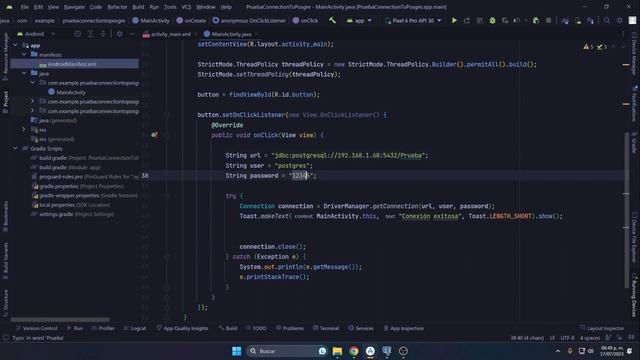The image size is (640, 360).
Task: Open Pixel 6 Pro API 30 device dropdown
Action: (x=413, y=20)
